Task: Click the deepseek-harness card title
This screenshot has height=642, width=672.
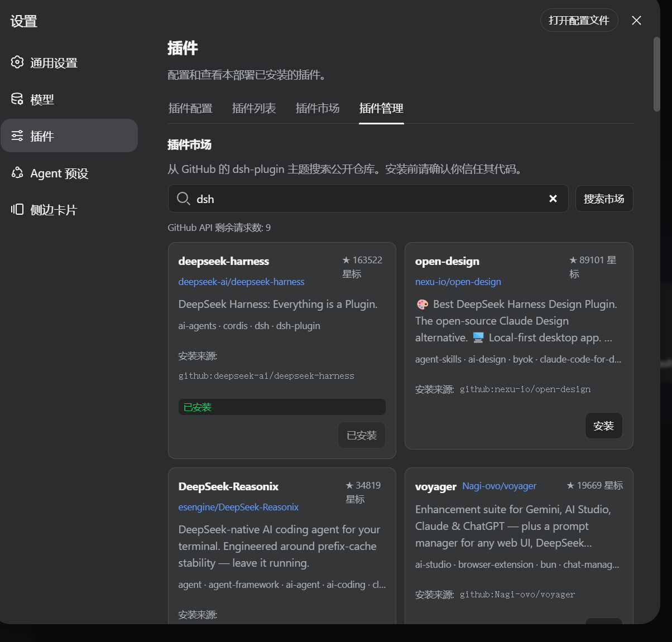Action: pos(223,261)
